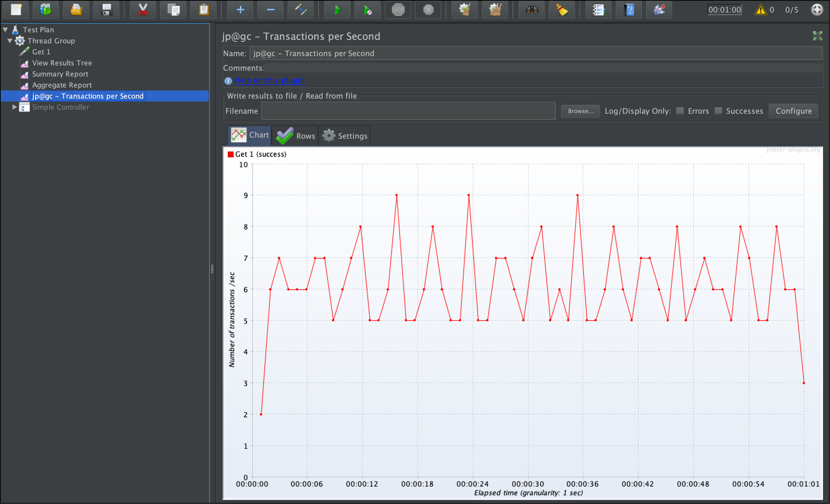The image size is (830, 504).
Task: Collapse the Test Plan tree node
Action: [6, 30]
